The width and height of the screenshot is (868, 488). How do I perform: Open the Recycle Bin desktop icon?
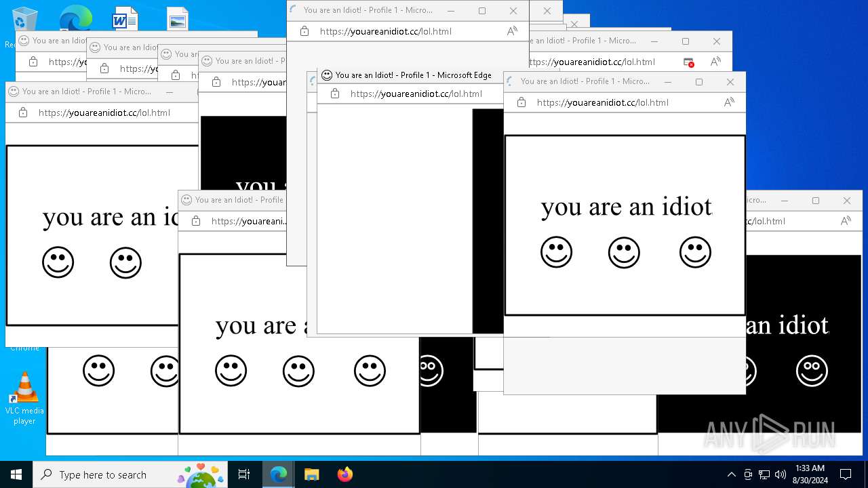point(25,20)
